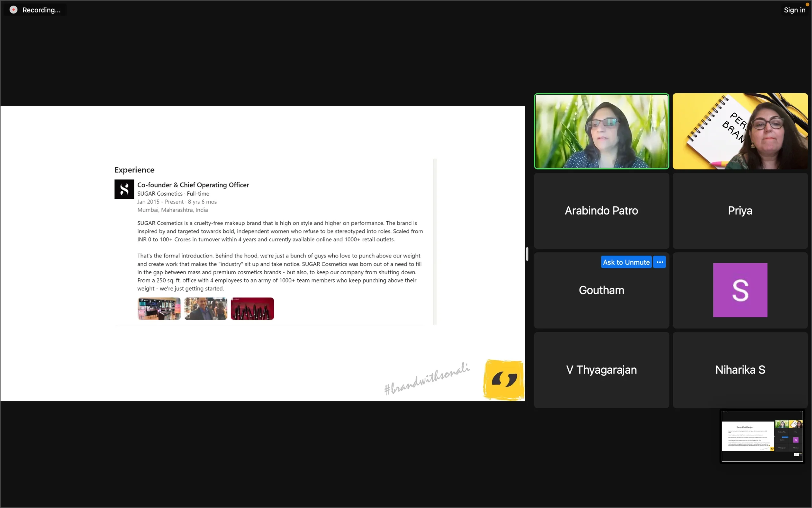Image resolution: width=812 pixels, height=508 pixels.
Task: Click the red recording dot icon
Action: click(x=13, y=10)
